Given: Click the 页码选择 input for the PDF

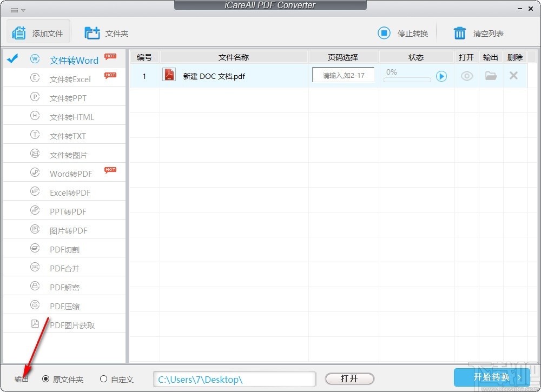Looking at the screenshot, I should pyautogui.click(x=343, y=76).
